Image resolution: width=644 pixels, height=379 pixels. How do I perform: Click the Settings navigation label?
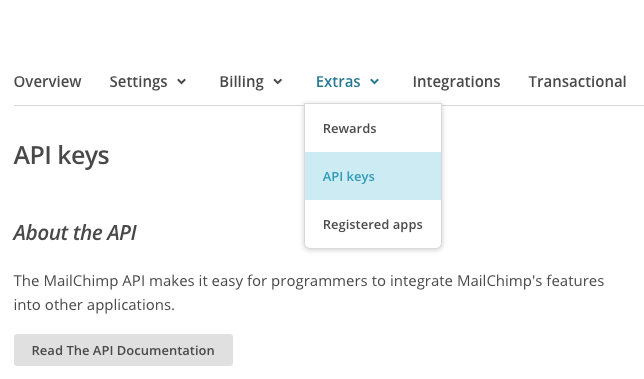(138, 82)
